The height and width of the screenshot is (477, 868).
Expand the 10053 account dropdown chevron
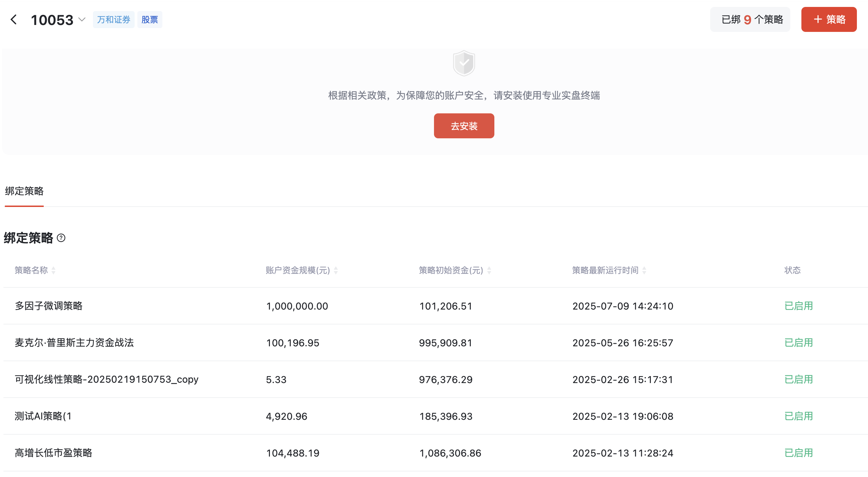tap(82, 19)
